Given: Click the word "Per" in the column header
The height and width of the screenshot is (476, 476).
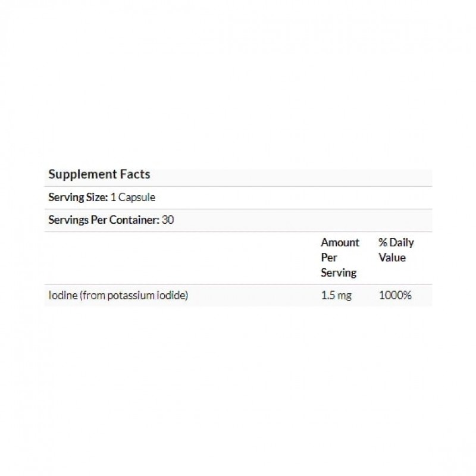Looking at the screenshot, I should (x=328, y=258).
